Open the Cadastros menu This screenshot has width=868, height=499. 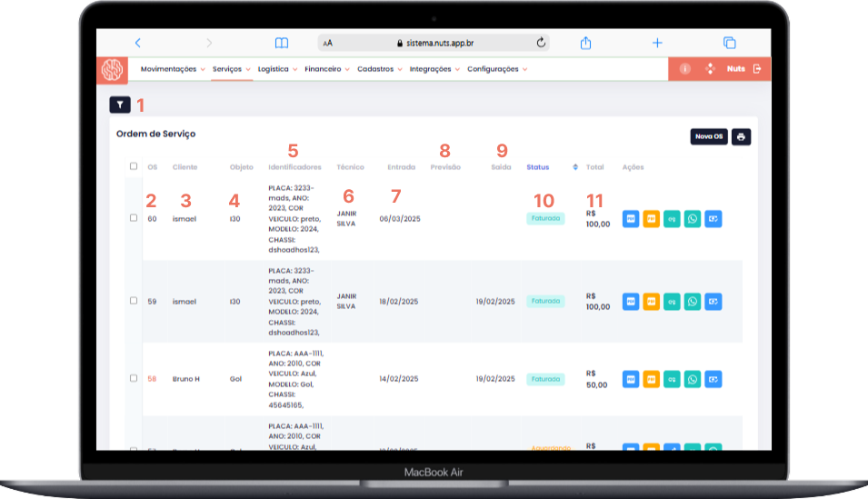click(379, 69)
